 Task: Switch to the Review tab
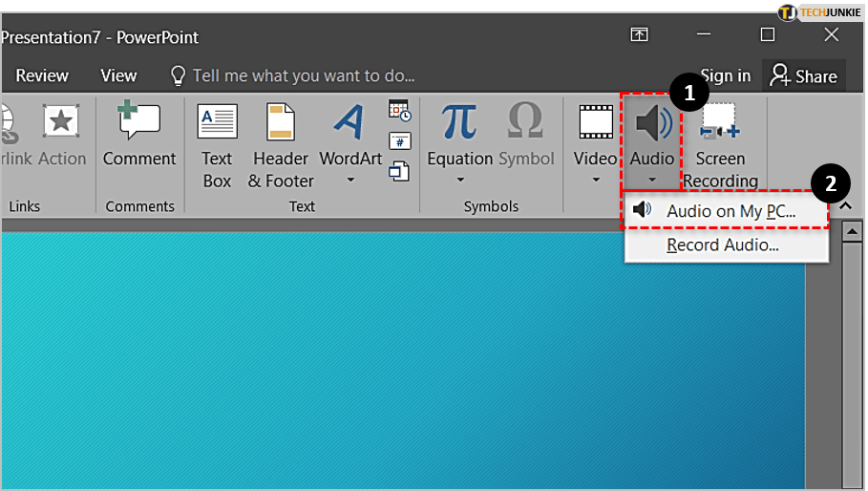pyautogui.click(x=42, y=75)
